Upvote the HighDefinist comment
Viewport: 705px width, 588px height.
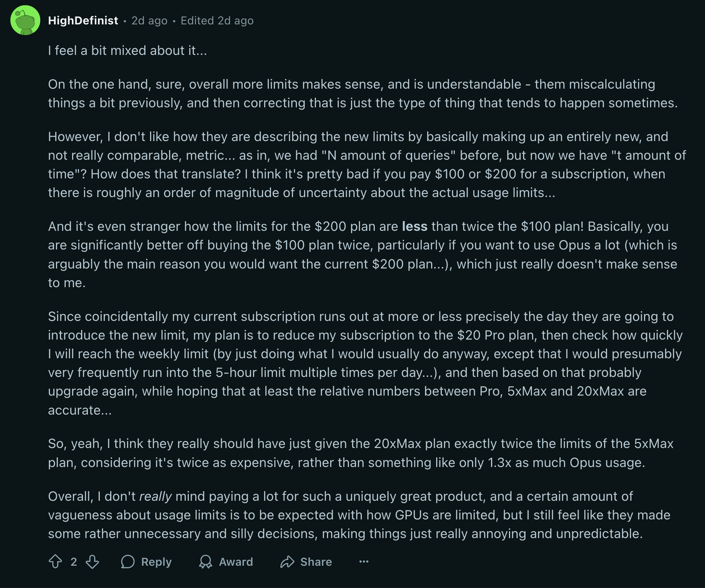pyautogui.click(x=55, y=561)
